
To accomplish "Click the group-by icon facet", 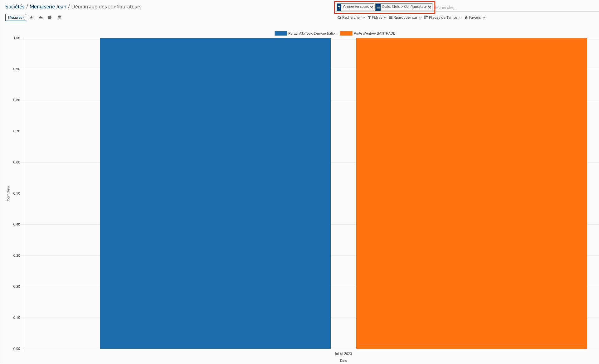I will (378, 7).
